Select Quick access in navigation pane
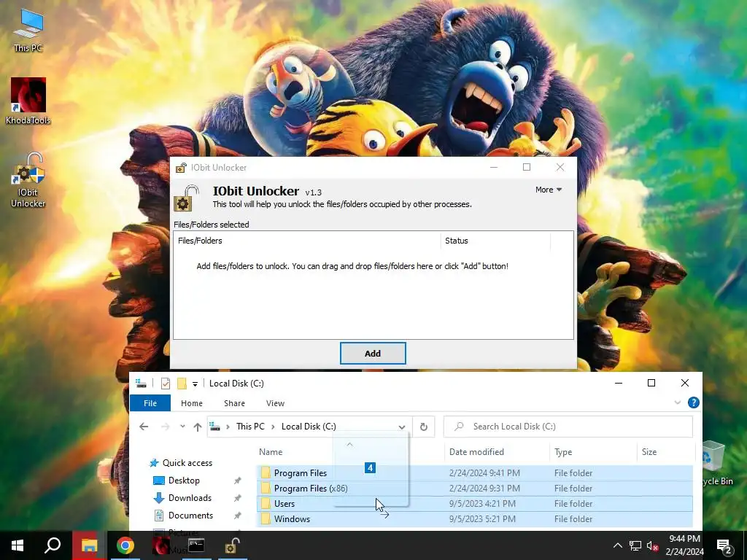This screenshot has width=747, height=560. 187,463
